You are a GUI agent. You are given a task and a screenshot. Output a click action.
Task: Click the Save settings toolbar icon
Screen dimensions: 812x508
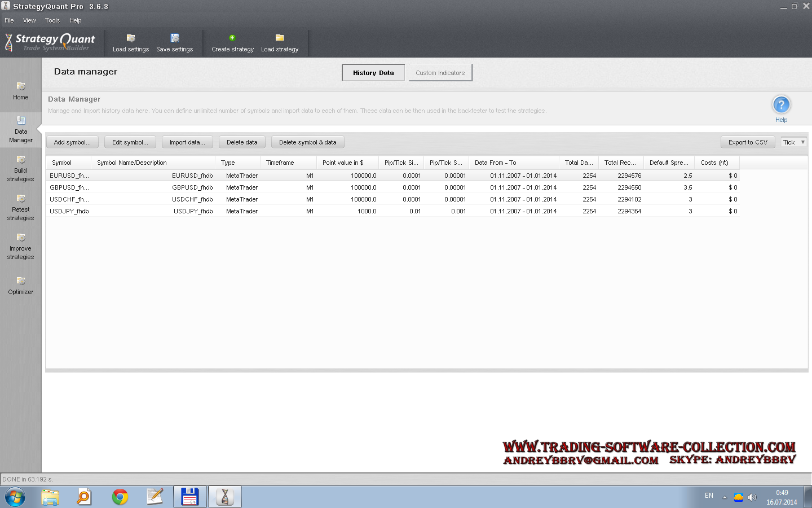tap(175, 38)
